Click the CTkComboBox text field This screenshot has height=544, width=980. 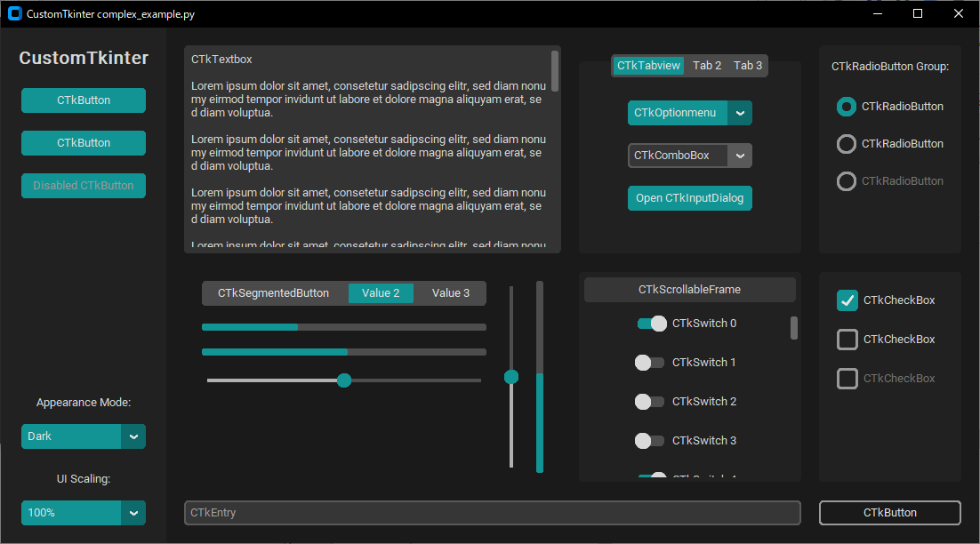(x=678, y=156)
